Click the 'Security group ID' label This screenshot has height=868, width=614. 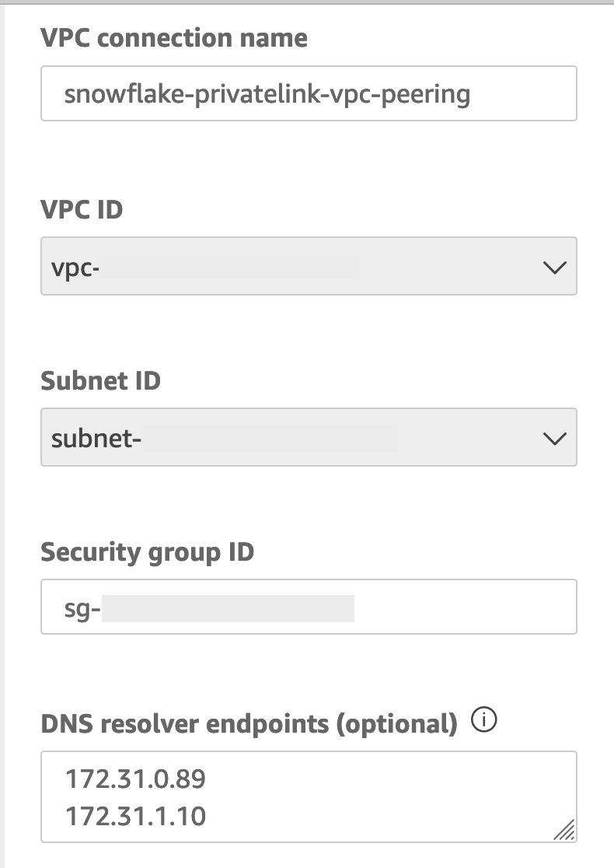[147, 552]
